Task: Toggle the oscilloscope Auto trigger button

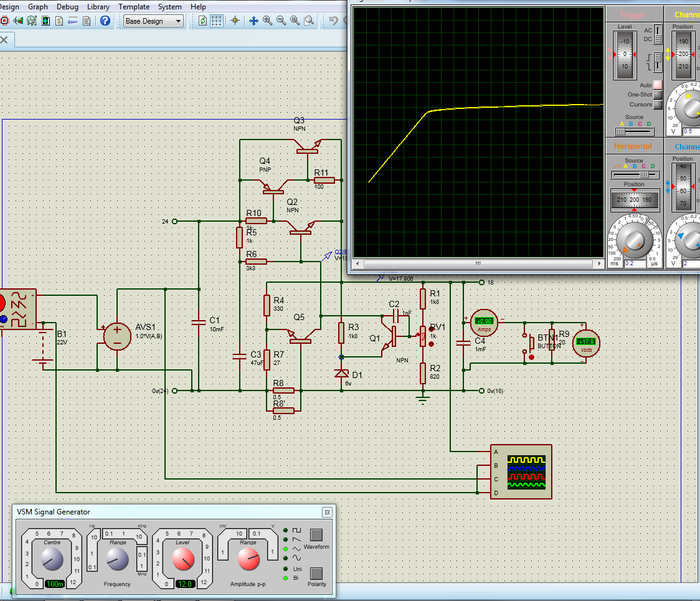Action: (x=657, y=85)
